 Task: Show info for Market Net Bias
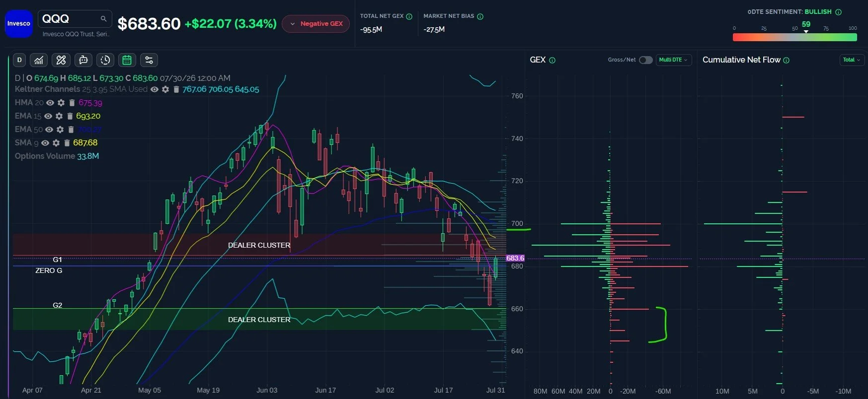click(x=480, y=16)
